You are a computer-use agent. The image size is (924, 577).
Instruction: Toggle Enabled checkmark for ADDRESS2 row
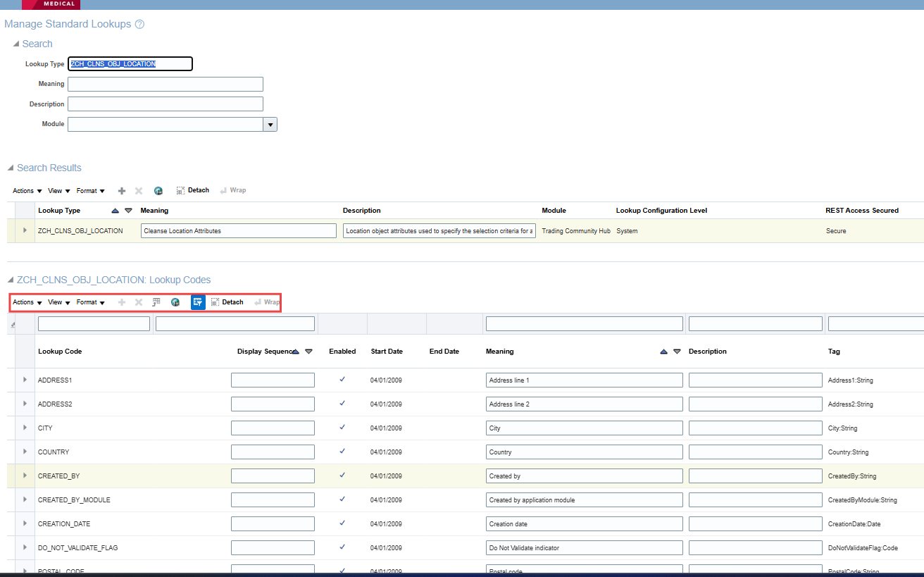(x=342, y=404)
